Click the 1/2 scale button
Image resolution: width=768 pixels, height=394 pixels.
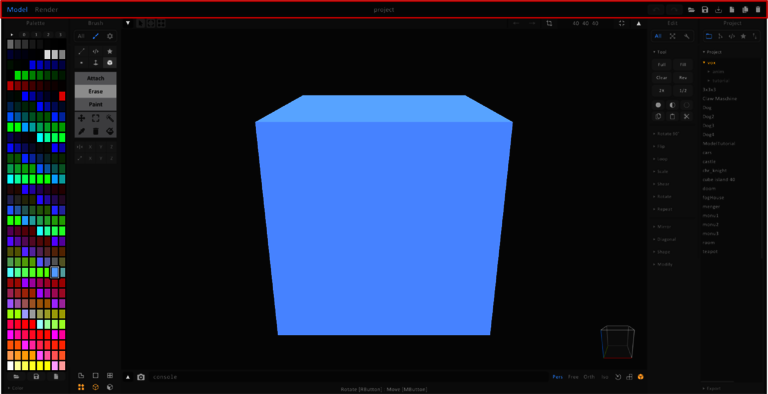point(683,91)
